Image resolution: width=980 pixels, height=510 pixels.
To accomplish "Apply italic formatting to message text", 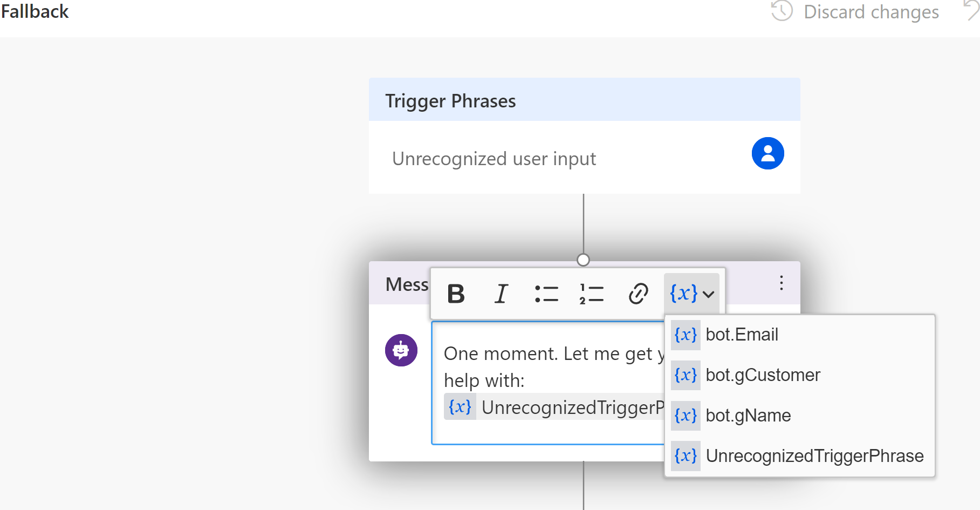I will tap(501, 294).
